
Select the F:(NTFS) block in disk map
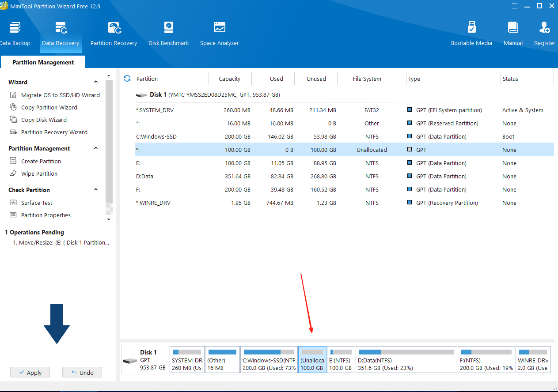pos(486,360)
